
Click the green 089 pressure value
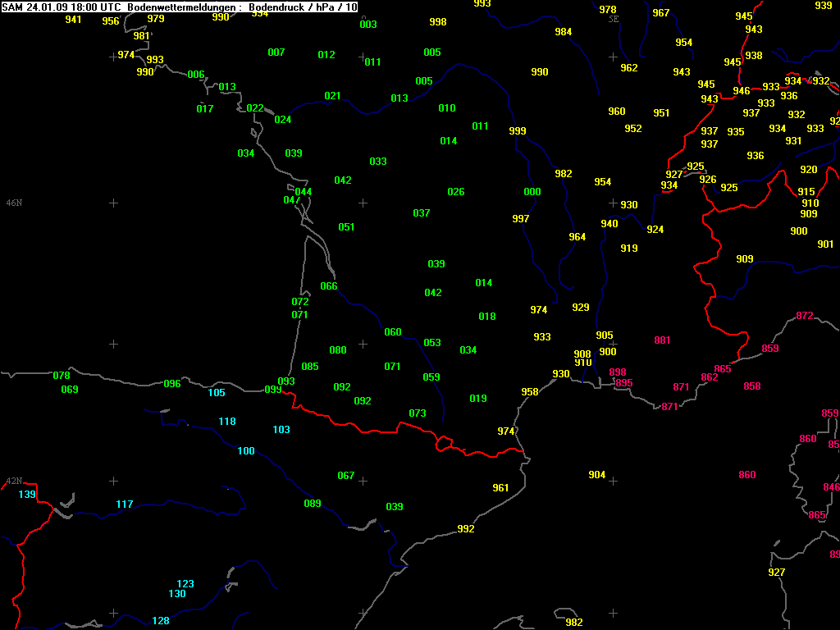pyautogui.click(x=313, y=504)
